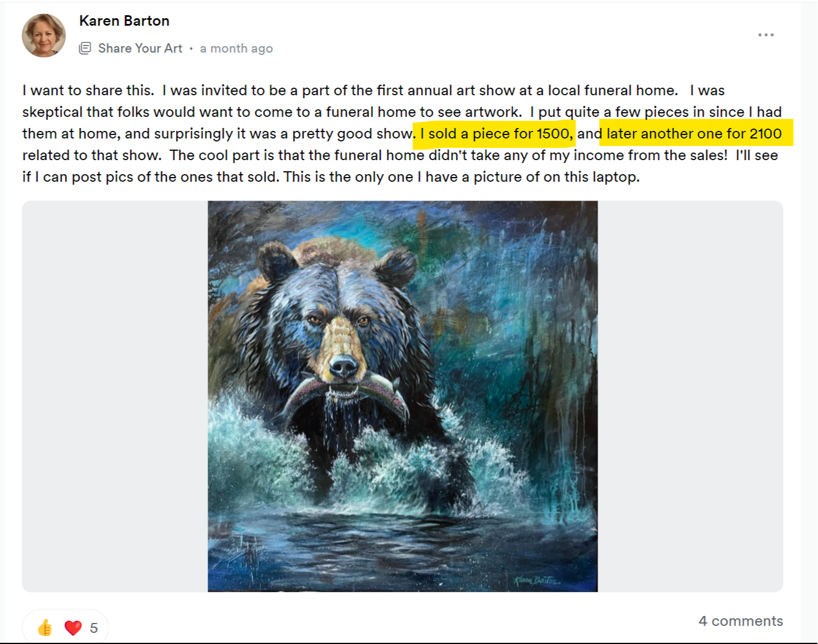818x644 pixels.
Task: Click the sentence 'I want to share this.'
Action: click(88, 91)
